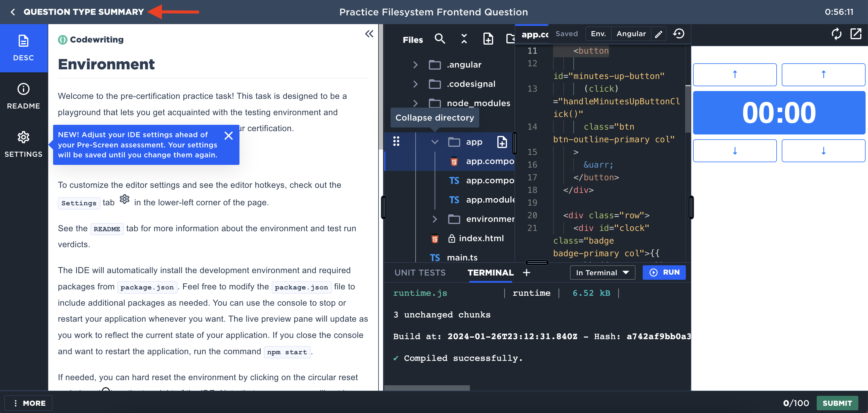Collapse the description panel with double chevron
The image size is (868, 413).
tap(369, 34)
